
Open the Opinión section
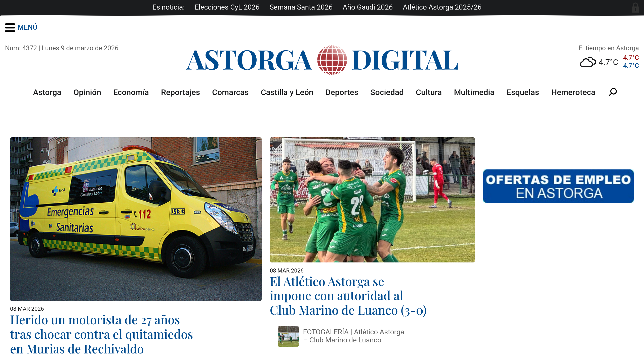[87, 92]
